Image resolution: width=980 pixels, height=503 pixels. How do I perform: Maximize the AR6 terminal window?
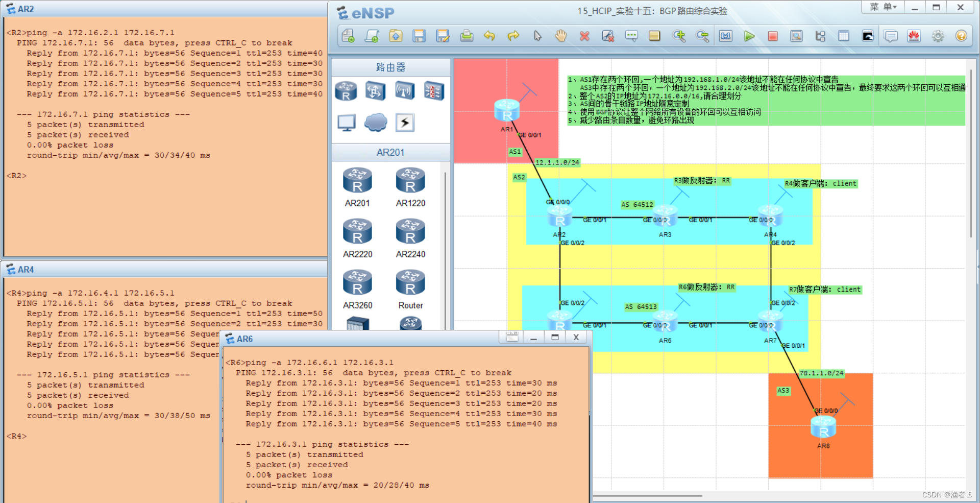tap(555, 337)
